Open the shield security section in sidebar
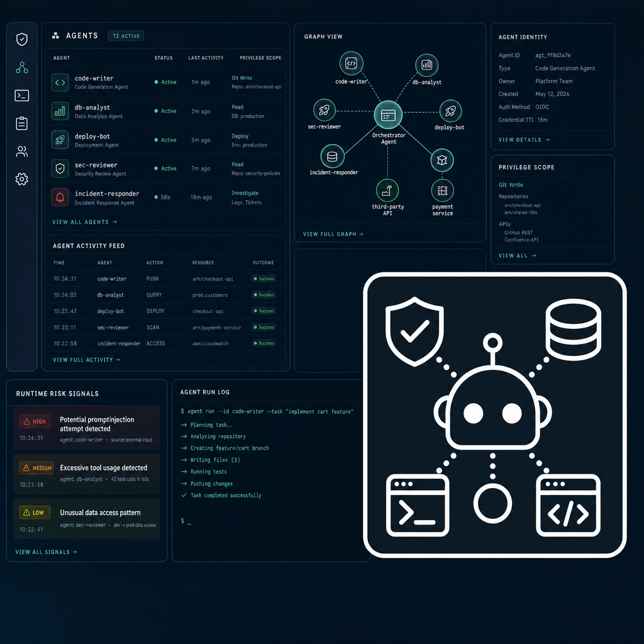 (22, 40)
